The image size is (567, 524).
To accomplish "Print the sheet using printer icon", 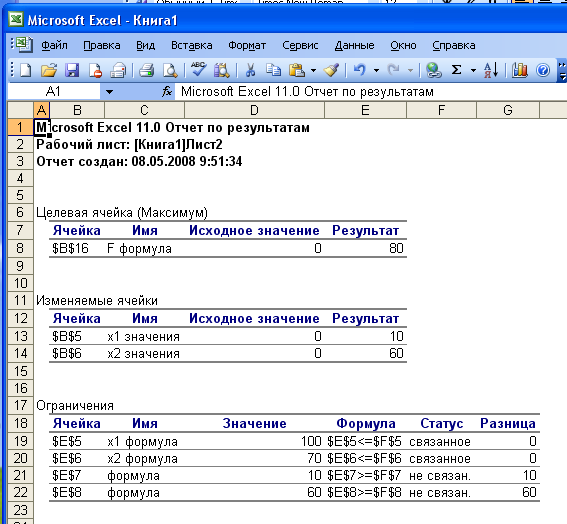I will (x=146, y=70).
